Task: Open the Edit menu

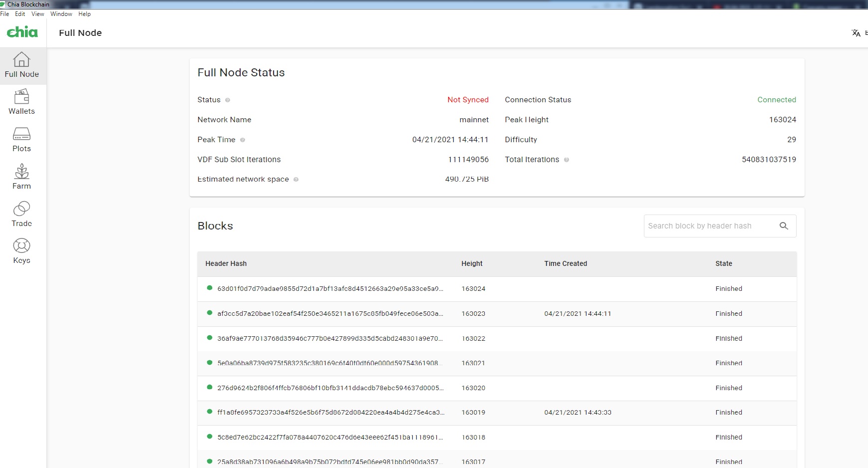Action: point(20,14)
